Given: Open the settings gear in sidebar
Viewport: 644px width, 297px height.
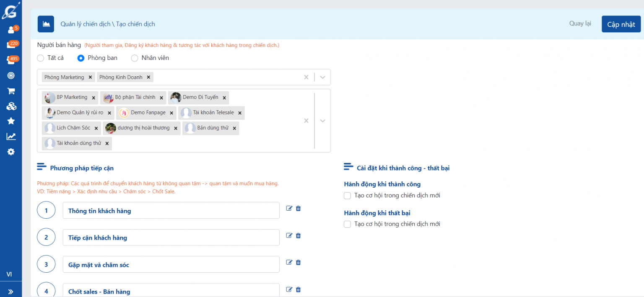Looking at the screenshot, I should click(x=11, y=152).
